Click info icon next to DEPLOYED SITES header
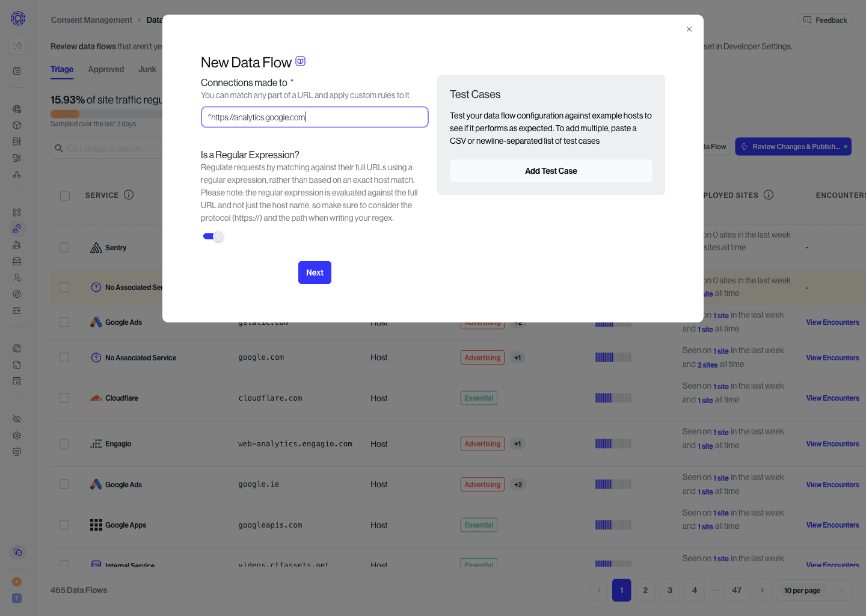Image resolution: width=866 pixels, height=616 pixels. [769, 194]
